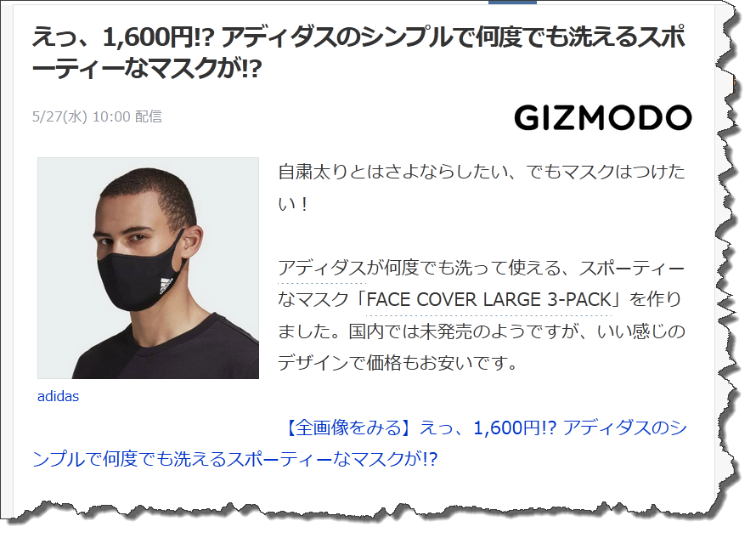Click the ンプルで何度でも洗える blue link line

click(x=234, y=459)
